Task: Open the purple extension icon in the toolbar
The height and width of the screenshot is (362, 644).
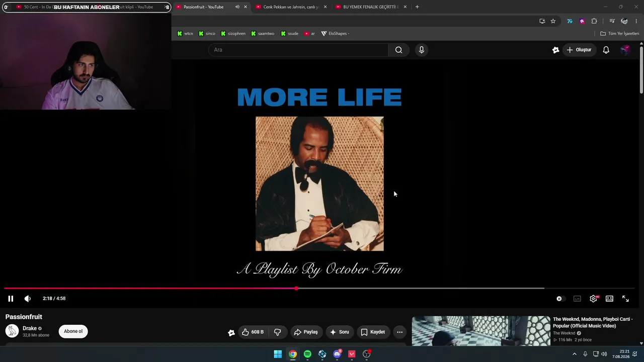Action: (582, 21)
